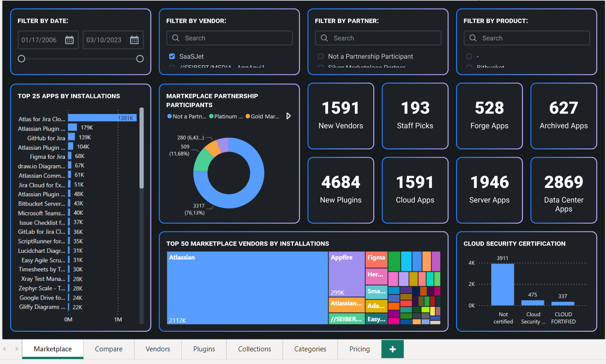Click the blue Not a Partner legend swatch
The width and height of the screenshot is (606, 364).
[x=169, y=116]
